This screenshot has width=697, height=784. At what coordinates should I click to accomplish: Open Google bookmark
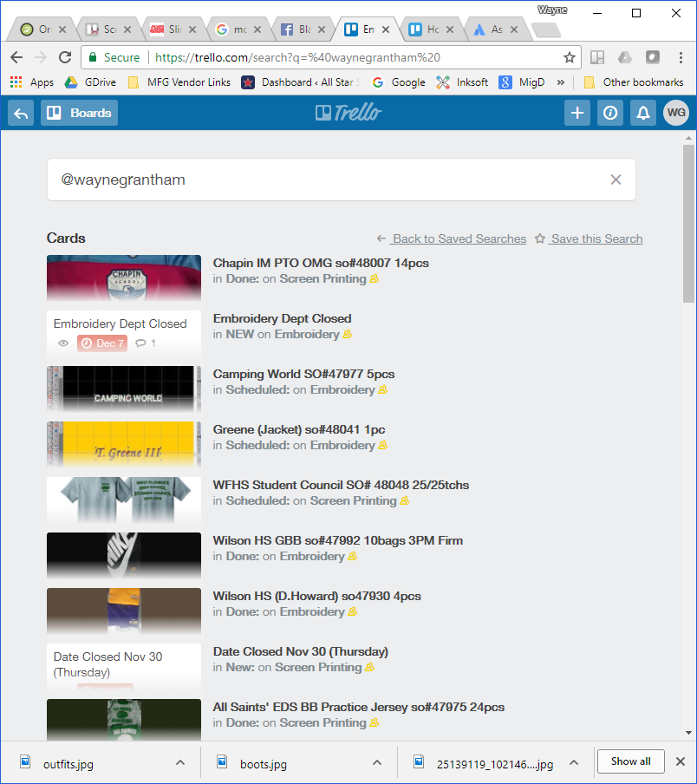click(x=399, y=82)
